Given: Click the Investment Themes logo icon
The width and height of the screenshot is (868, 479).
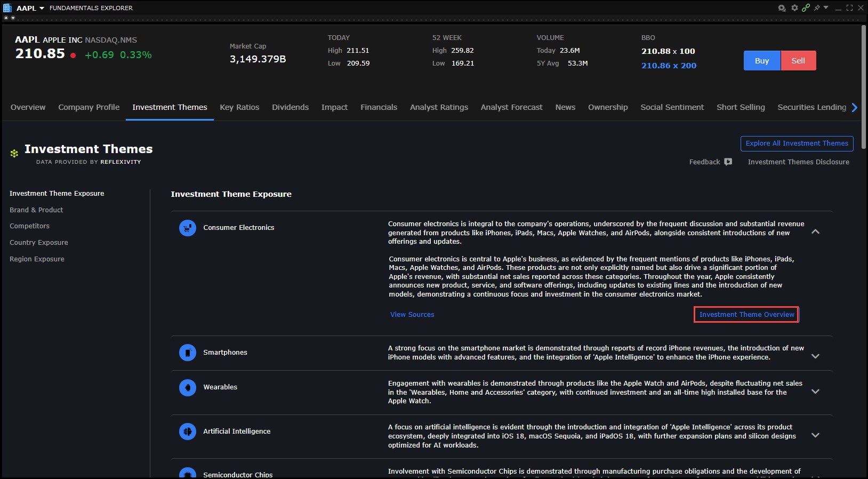Looking at the screenshot, I should click(14, 154).
